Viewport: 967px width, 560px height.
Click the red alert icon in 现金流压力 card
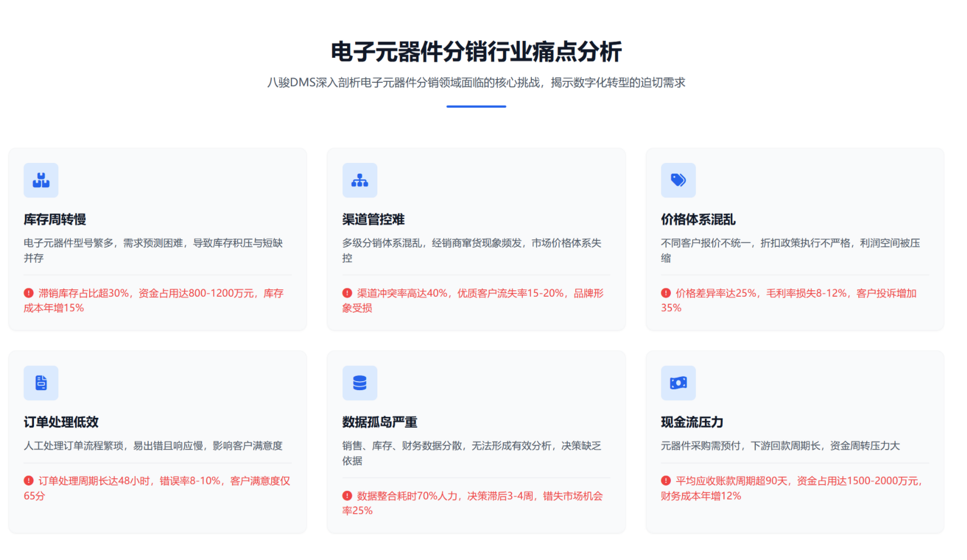coord(665,480)
